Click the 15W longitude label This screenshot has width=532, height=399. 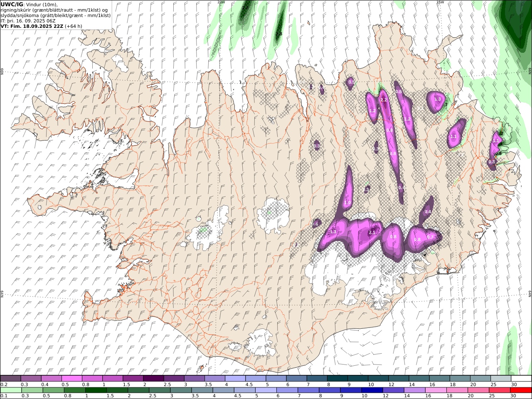point(440,2)
